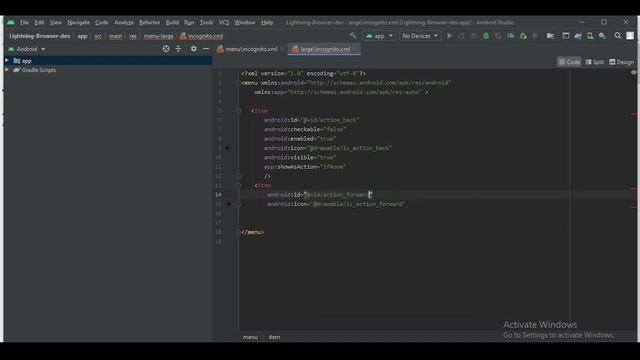Expand the app module tree node
Image resolution: width=640 pixels, height=360 pixels.
tap(7, 60)
